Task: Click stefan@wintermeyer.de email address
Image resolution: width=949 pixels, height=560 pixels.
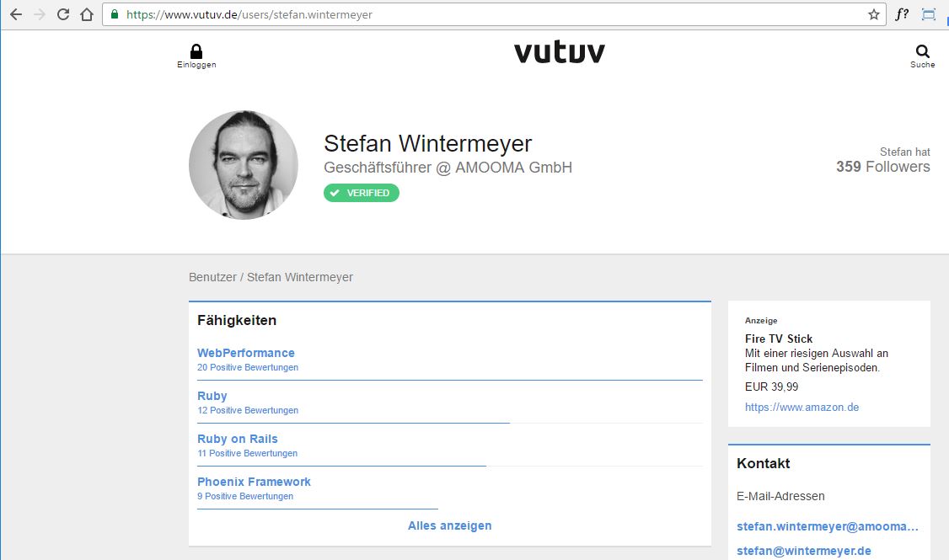Action: tap(804, 551)
